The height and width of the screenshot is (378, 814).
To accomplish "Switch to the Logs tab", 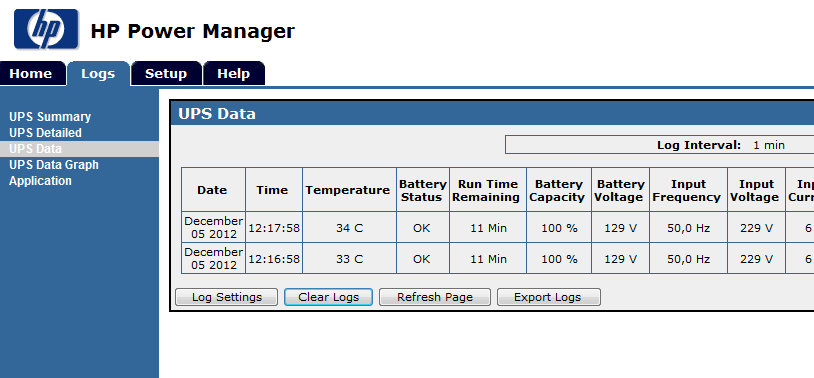I will (98, 74).
